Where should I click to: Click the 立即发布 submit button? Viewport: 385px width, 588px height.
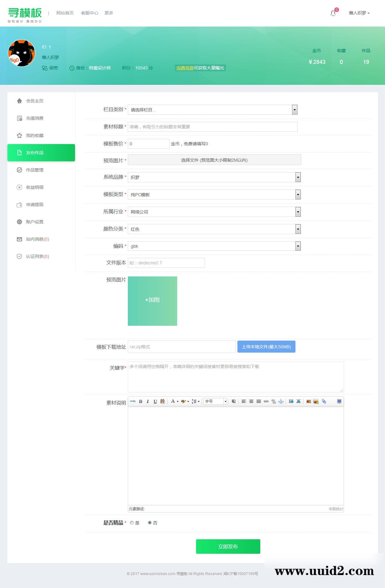pyautogui.click(x=228, y=546)
